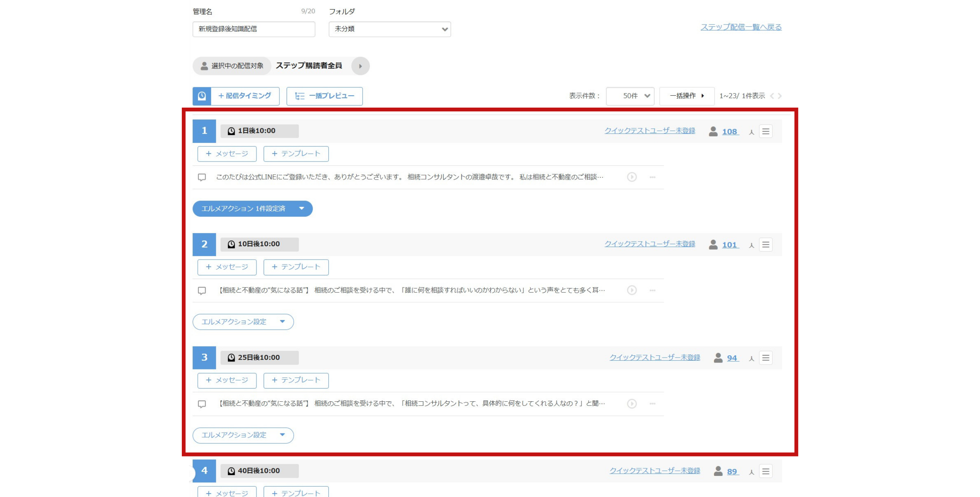This screenshot has height=497, width=980.
Task: Click the person icon beside 101
Action: coord(713,245)
